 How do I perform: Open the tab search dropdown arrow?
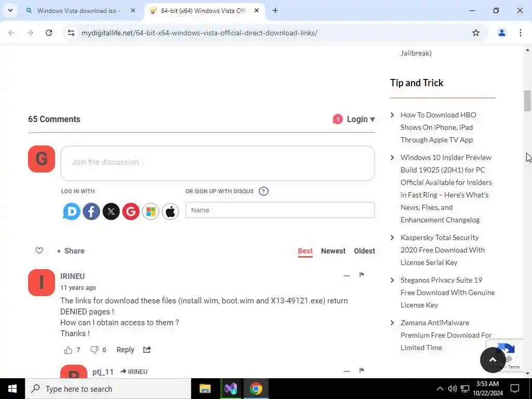click(10, 10)
